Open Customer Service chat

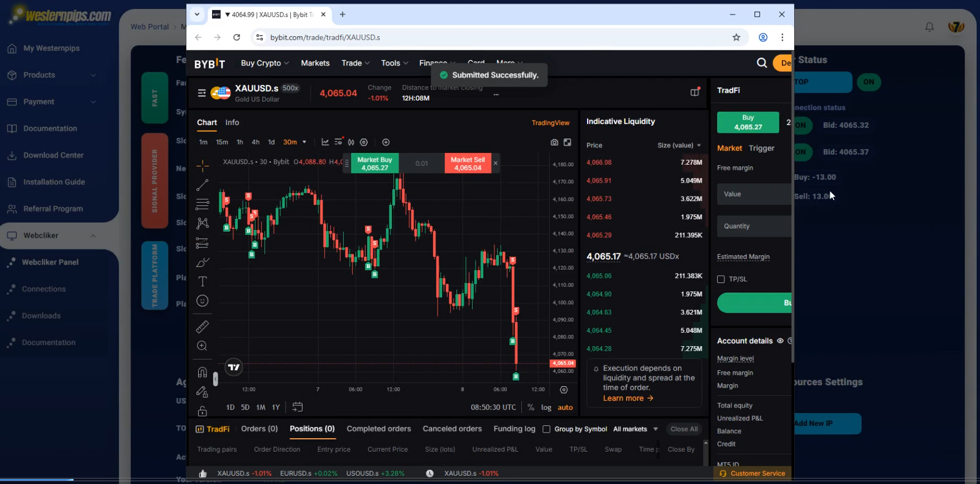752,473
